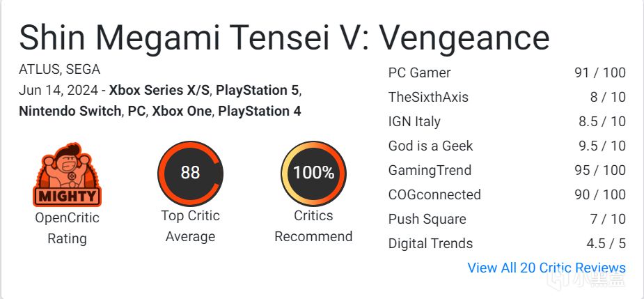Click the Mighty man badge icon
Screen dimensions: 644x299
point(67,174)
